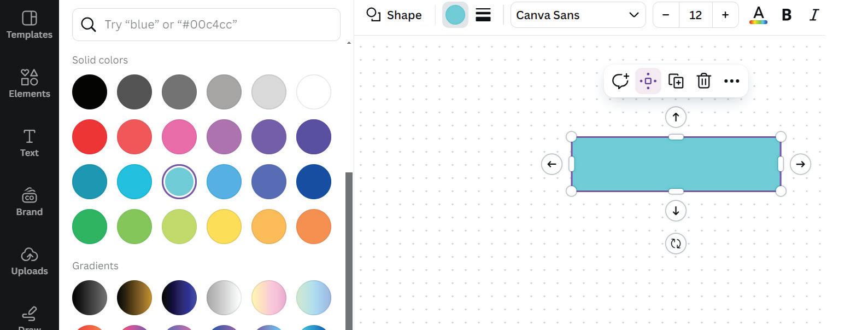Viewport: 868px width, 330px height.
Task: Add a comment to the shape
Action: pyautogui.click(x=620, y=81)
